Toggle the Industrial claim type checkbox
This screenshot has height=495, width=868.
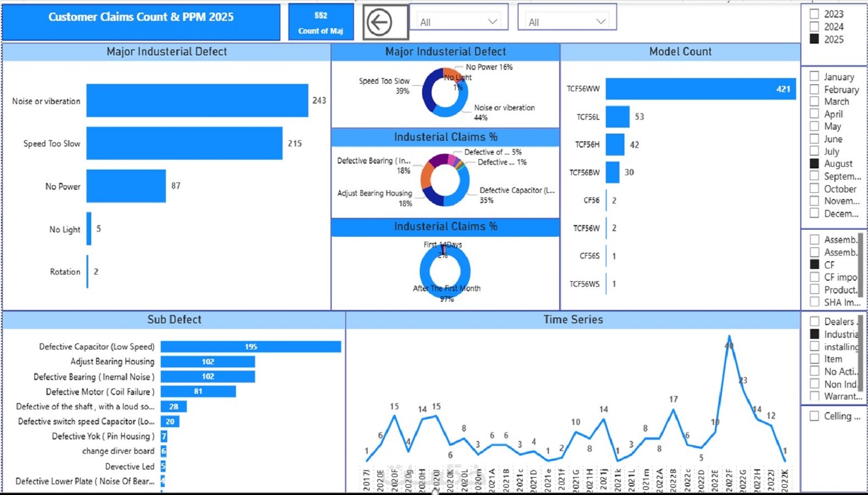[814, 334]
